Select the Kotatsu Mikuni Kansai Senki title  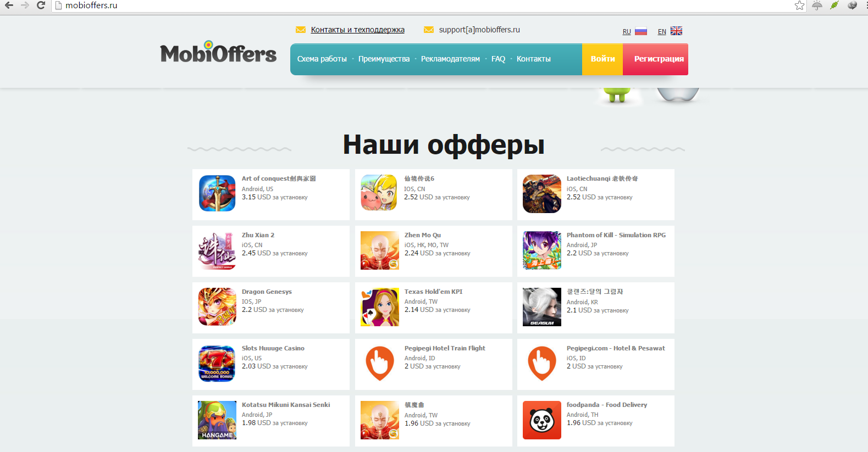point(286,405)
